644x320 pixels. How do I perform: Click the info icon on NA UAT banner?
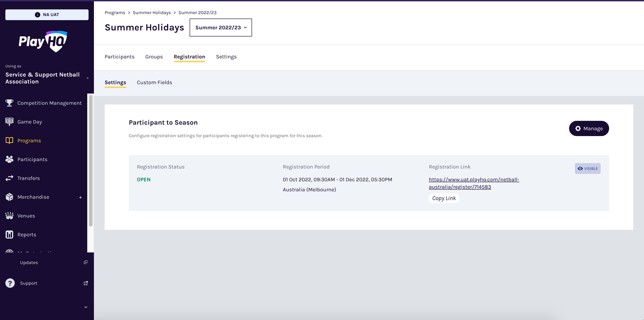[x=38, y=15]
